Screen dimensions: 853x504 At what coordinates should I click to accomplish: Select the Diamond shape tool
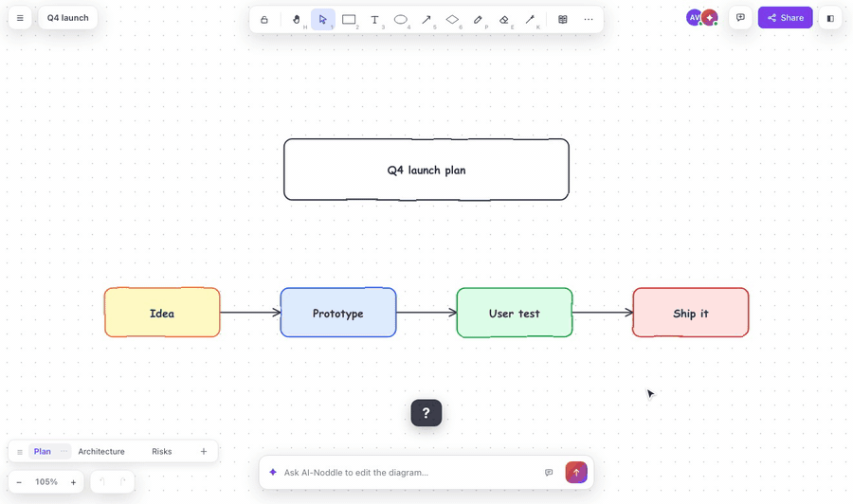452,20
